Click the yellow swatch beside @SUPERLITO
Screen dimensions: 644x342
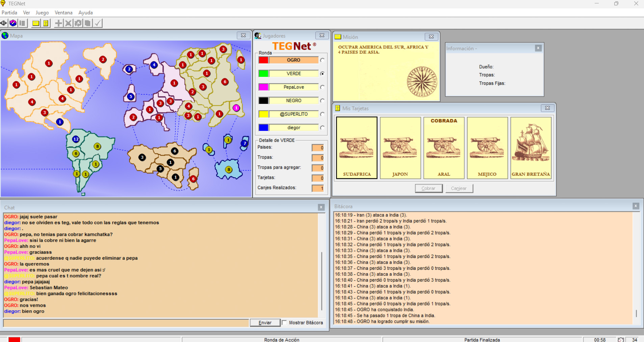point(263,114)
